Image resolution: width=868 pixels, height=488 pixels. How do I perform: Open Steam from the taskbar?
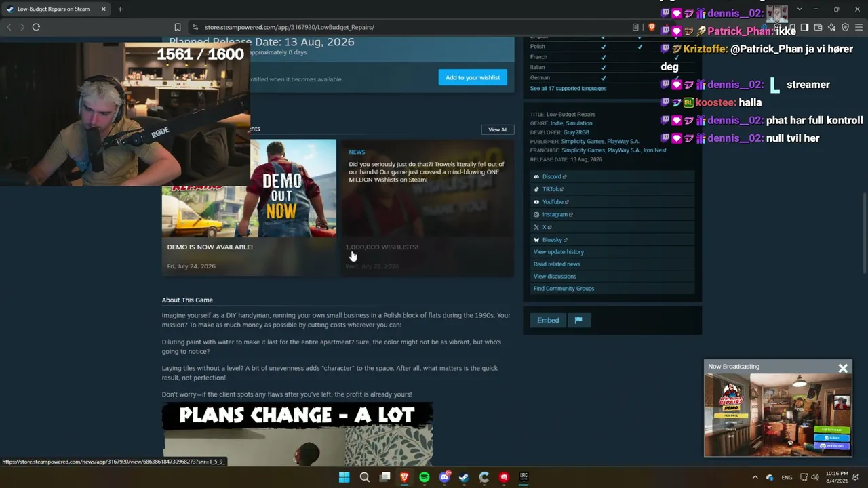464,477
